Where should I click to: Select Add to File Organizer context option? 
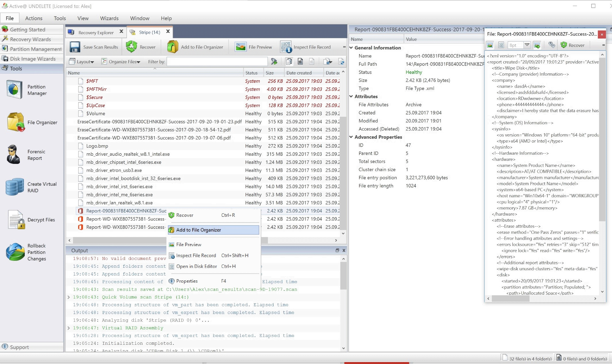198,230
